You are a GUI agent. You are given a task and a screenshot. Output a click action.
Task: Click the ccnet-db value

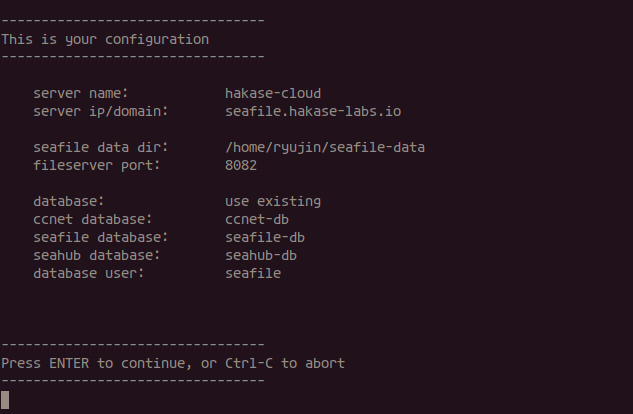pos(257,219)
